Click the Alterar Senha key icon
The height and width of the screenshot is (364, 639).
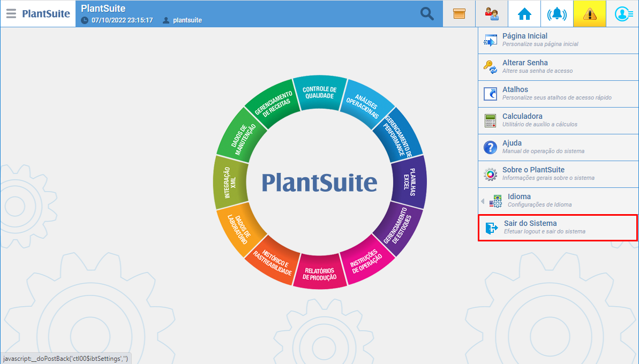coord(490,67)
